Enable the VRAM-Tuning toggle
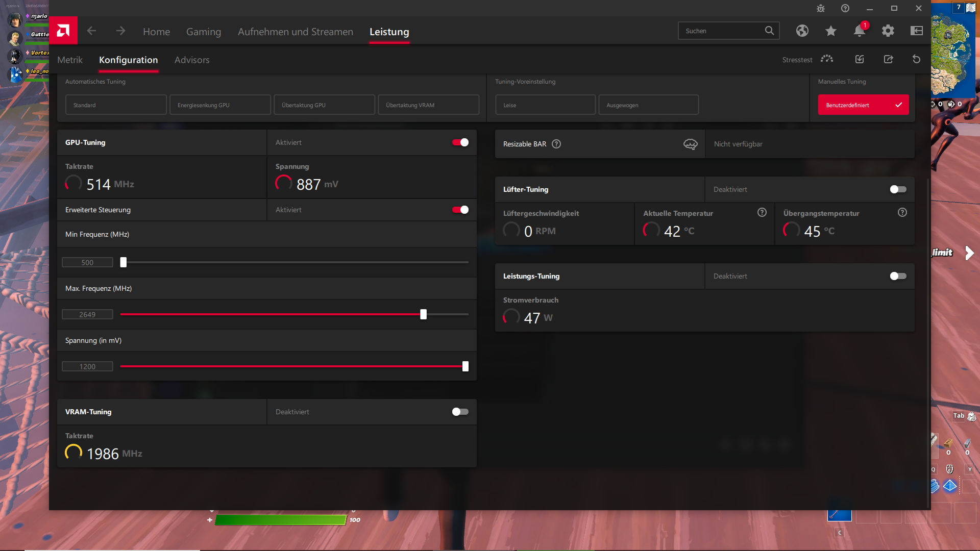The height and width of the screenshot is (551, 980). [460, 412]
